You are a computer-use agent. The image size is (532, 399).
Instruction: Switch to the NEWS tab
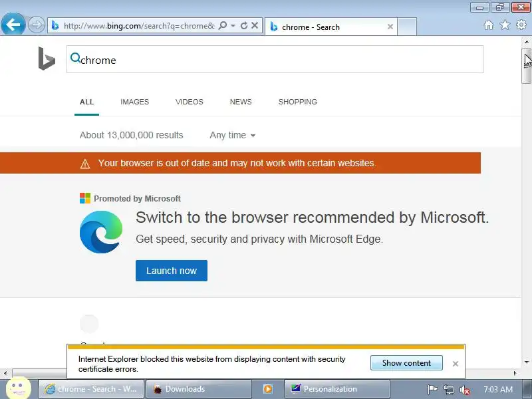point(241,102)
